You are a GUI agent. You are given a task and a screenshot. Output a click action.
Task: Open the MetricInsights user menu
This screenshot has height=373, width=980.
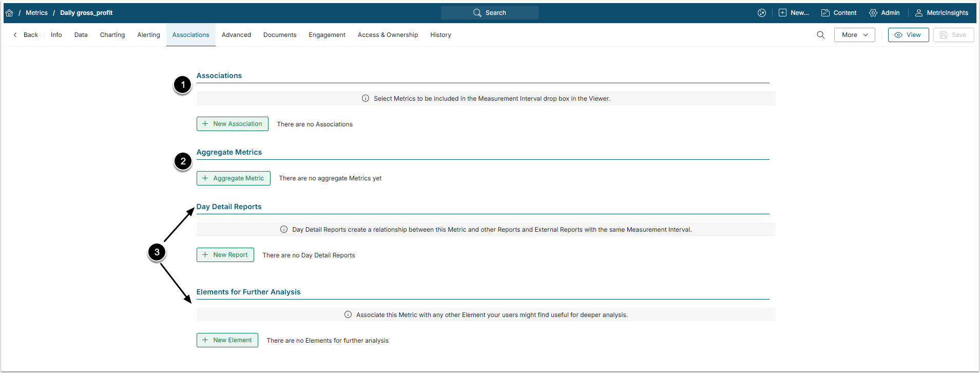941,13
